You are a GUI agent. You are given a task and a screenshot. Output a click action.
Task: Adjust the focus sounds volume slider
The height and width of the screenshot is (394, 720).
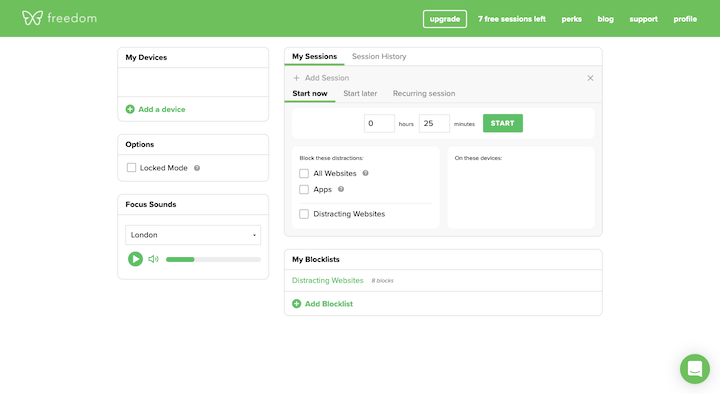pos(213,259)
